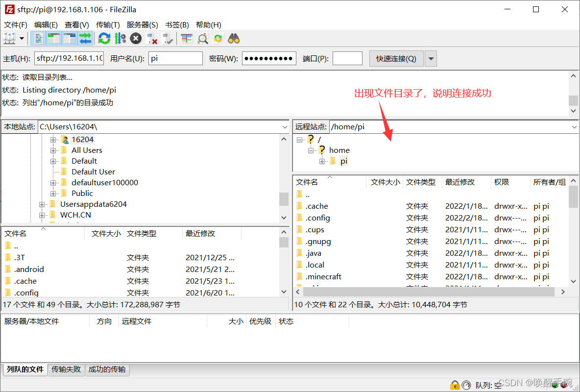580x392 pixels.
Task: Open 文件(F) menu
Action: click(x=16, y=25)
